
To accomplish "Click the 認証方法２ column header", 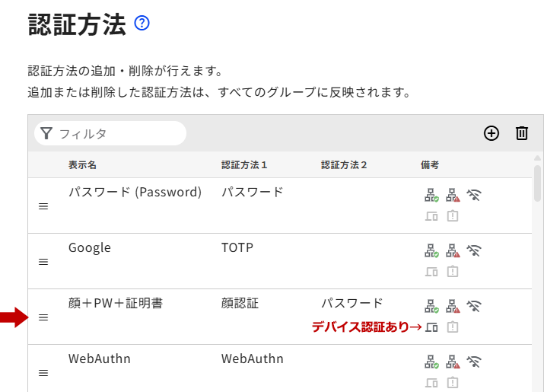I will [x=344, y=164].
